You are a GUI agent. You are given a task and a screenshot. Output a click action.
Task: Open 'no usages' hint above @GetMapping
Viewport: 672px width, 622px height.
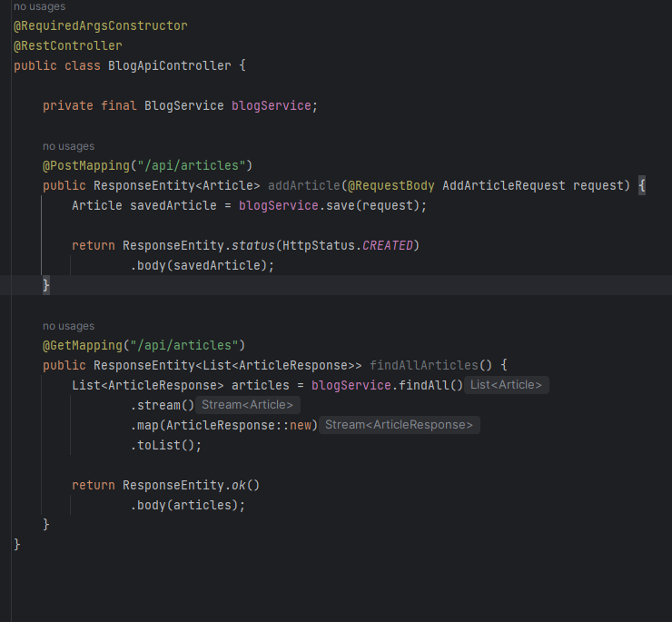pos(69,326)
